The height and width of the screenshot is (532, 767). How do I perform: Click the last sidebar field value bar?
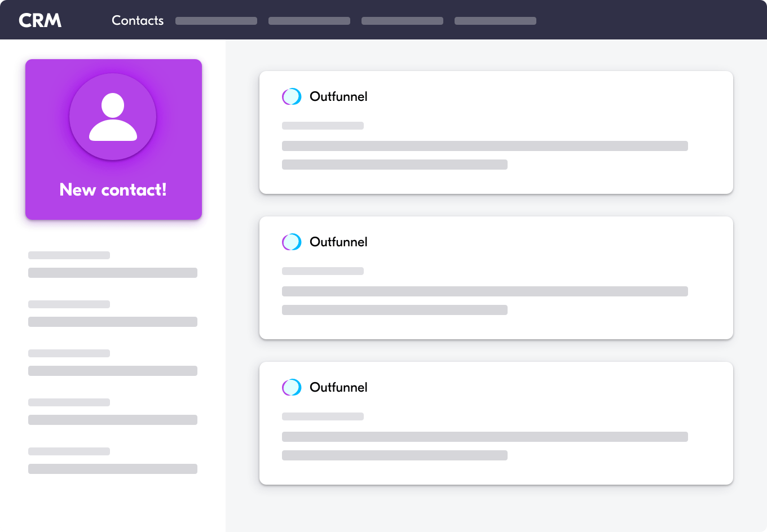[x=113, y=469]
